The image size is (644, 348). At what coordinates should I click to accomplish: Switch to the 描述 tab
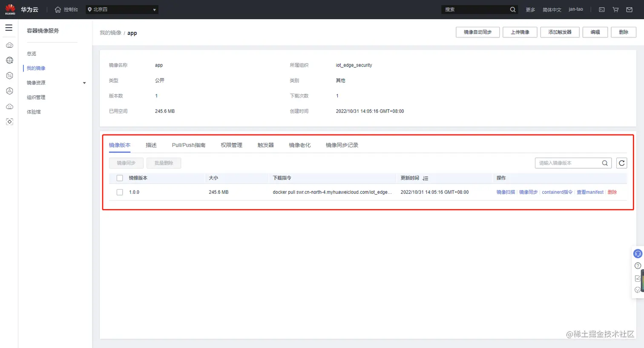coord(151,145)
